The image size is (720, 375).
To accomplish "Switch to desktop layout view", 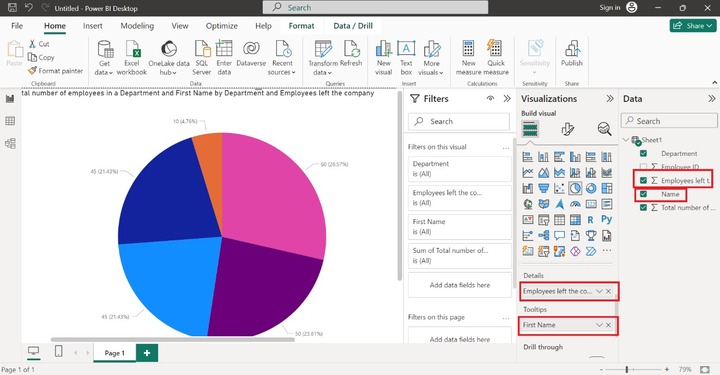I will [x=33, y=351].
